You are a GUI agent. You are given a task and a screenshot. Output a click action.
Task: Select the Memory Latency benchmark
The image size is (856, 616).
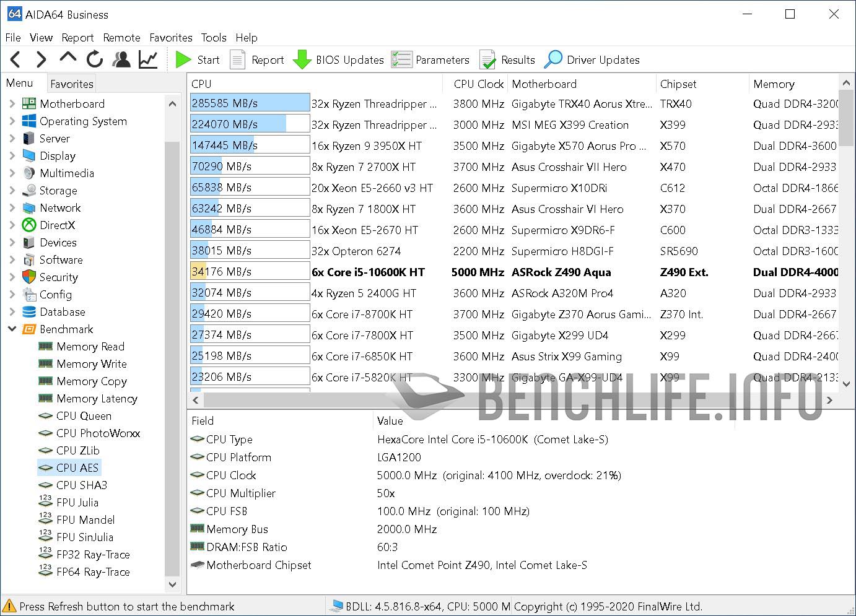coord(97,399)
